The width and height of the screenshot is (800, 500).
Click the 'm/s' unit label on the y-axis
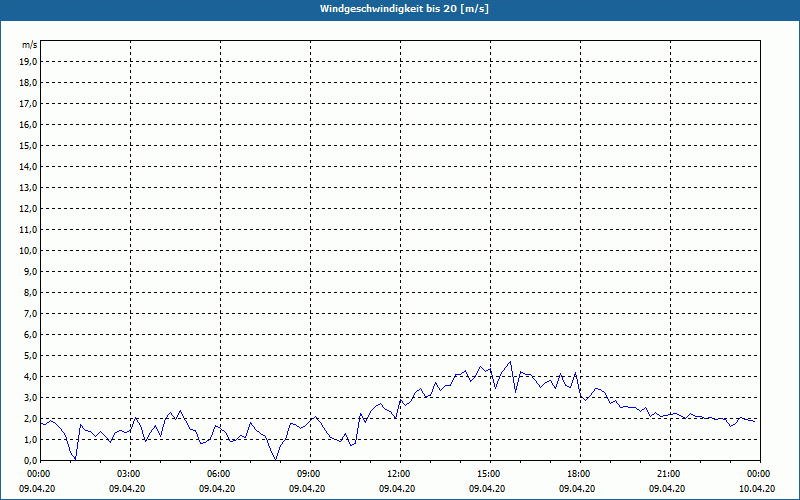[x=30, y=45]
